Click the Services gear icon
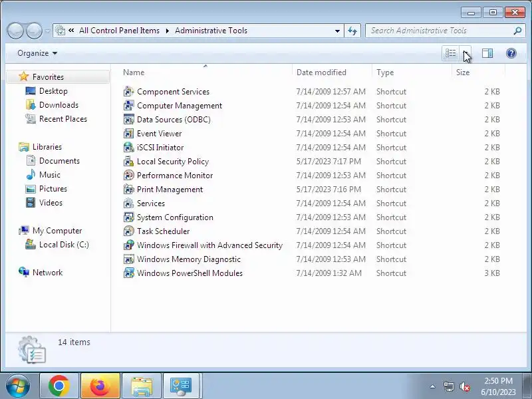 [128, 203]
